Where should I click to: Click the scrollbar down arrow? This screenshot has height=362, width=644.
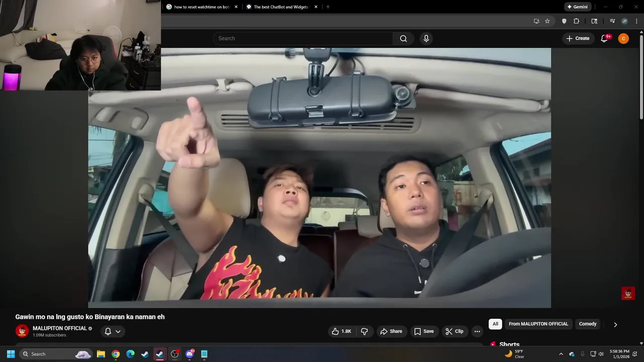tap(641, 343)
